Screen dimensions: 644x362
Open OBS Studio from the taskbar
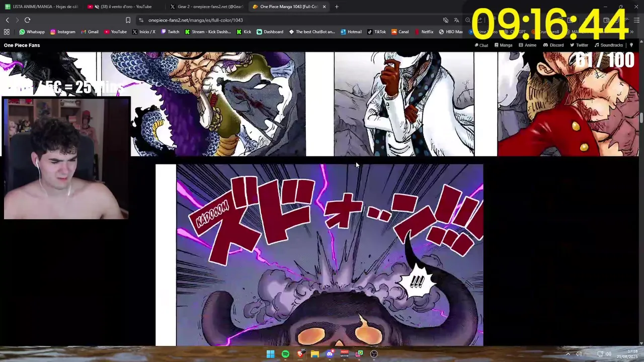(x=374, y=354)
